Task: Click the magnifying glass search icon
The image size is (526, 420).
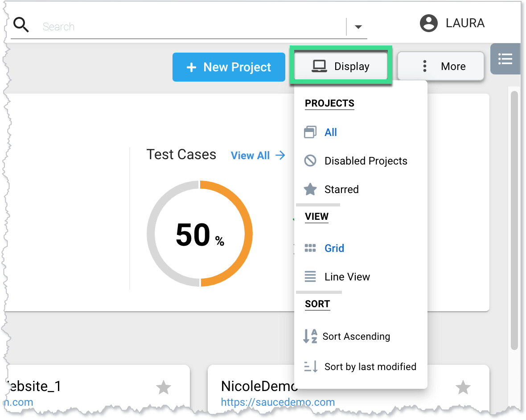Action: [x=21, y=25]
